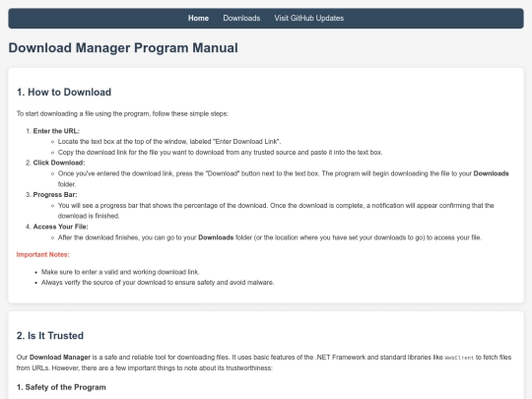
Task: Click the 'Copy the download link' bullet
Action: point(221,153)
